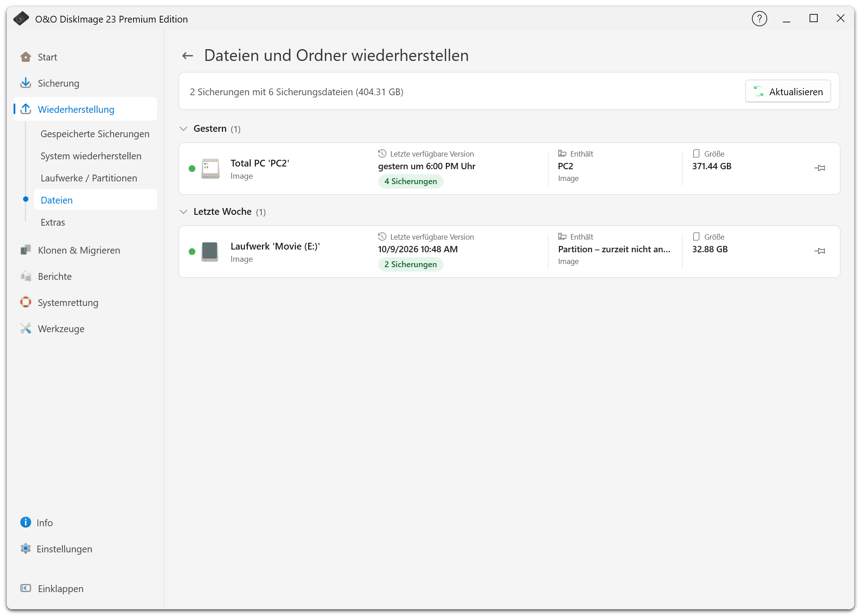Click the 'Total PC 'PC2'' backup title

[260, 163]
